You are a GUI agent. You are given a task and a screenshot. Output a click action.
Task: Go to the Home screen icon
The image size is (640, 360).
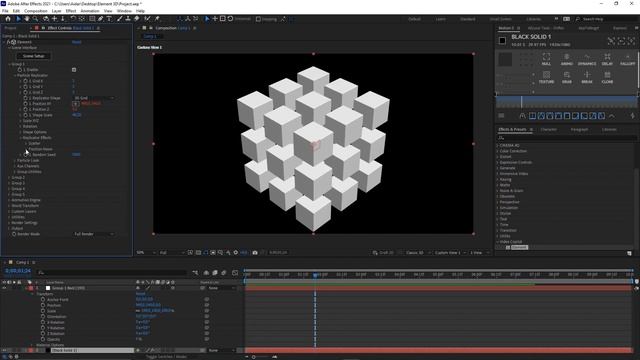pos(8,19)
